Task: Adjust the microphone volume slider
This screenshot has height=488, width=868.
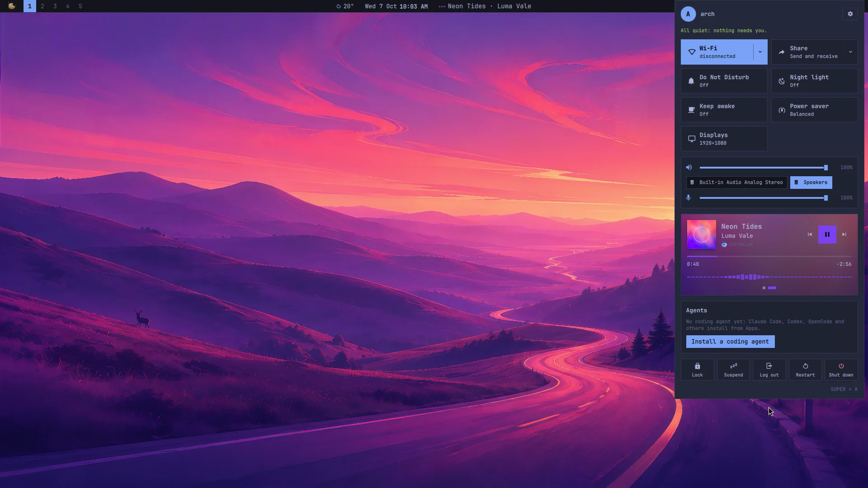Action: (764, 198)
